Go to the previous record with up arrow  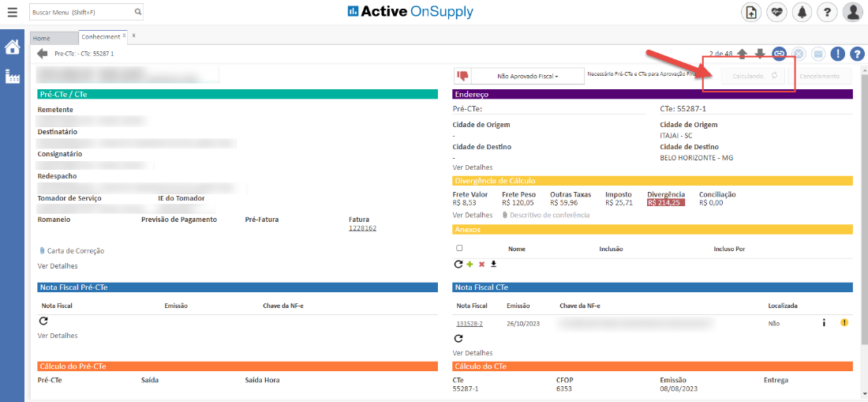point(742,54)
